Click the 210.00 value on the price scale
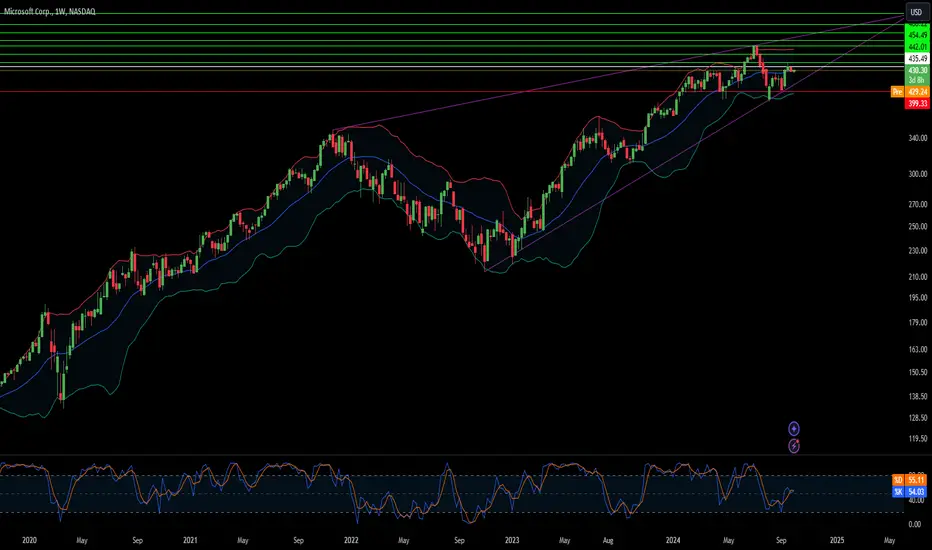The width and height of the screenshot is (932, 550). [918, 277]
